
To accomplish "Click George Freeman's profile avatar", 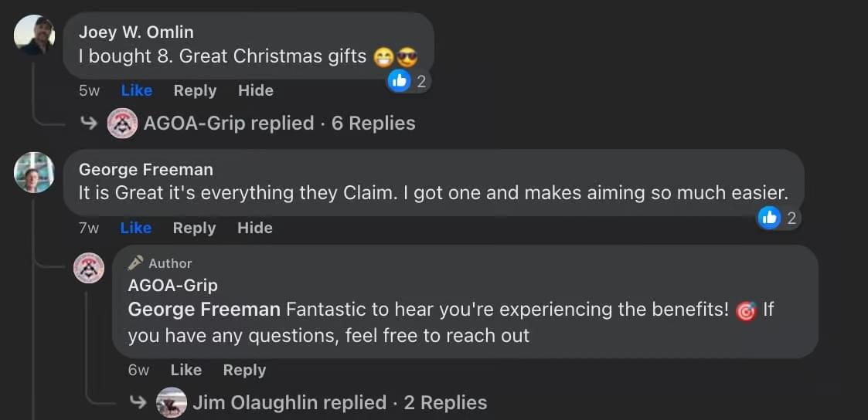I will point(34,172).
